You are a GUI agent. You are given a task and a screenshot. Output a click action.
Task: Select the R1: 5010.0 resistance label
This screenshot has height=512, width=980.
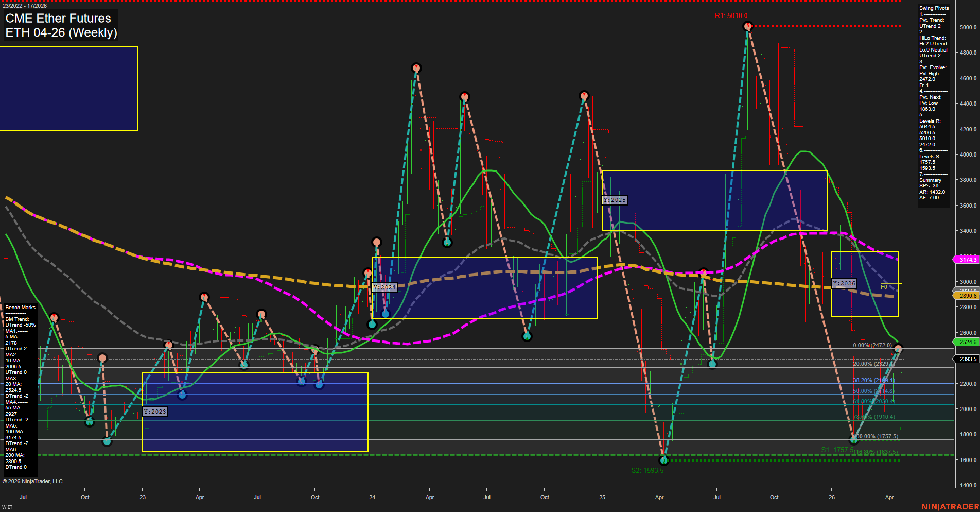pos(731,16)
